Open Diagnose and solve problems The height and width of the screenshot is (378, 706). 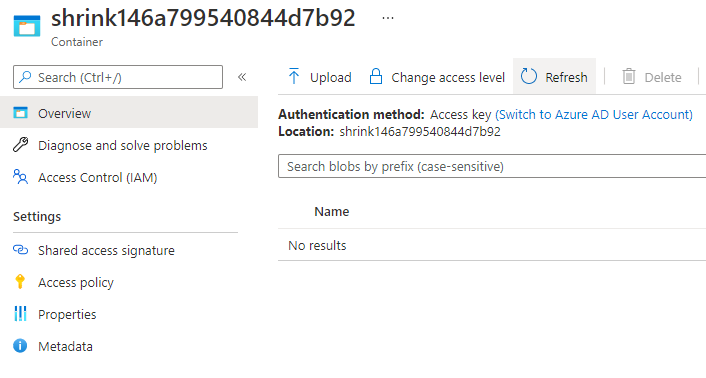coord(122,145)
